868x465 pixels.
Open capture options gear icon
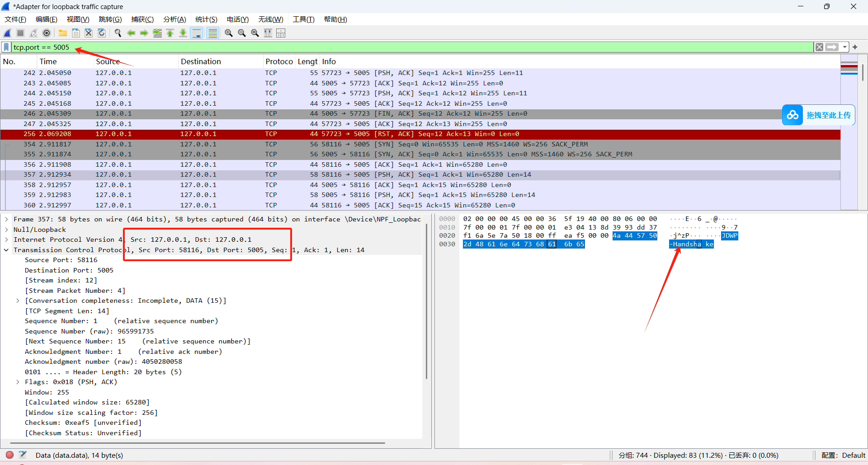click(47, 33)
